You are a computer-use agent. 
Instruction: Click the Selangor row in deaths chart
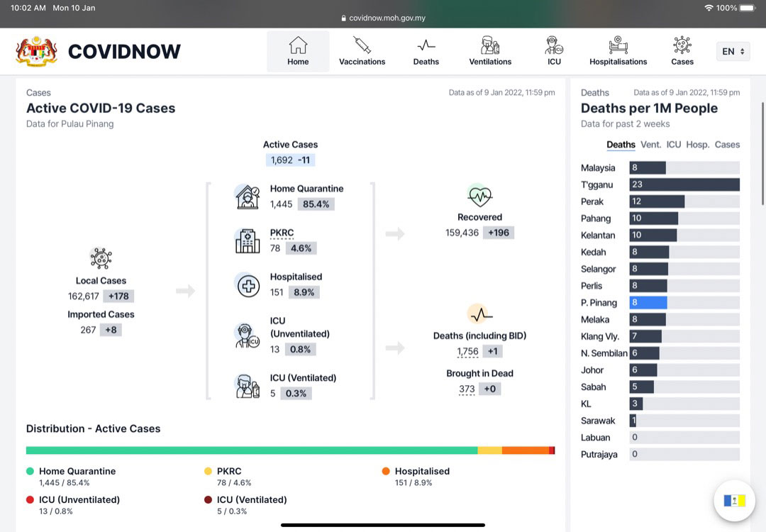coord(660,269)
